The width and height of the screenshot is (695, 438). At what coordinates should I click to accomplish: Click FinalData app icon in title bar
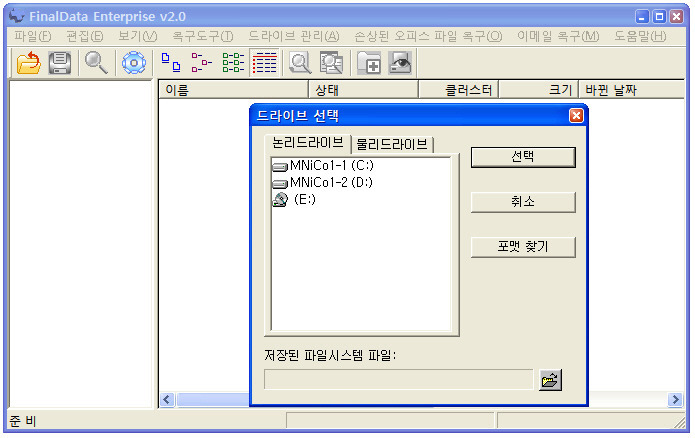(16, 16)
